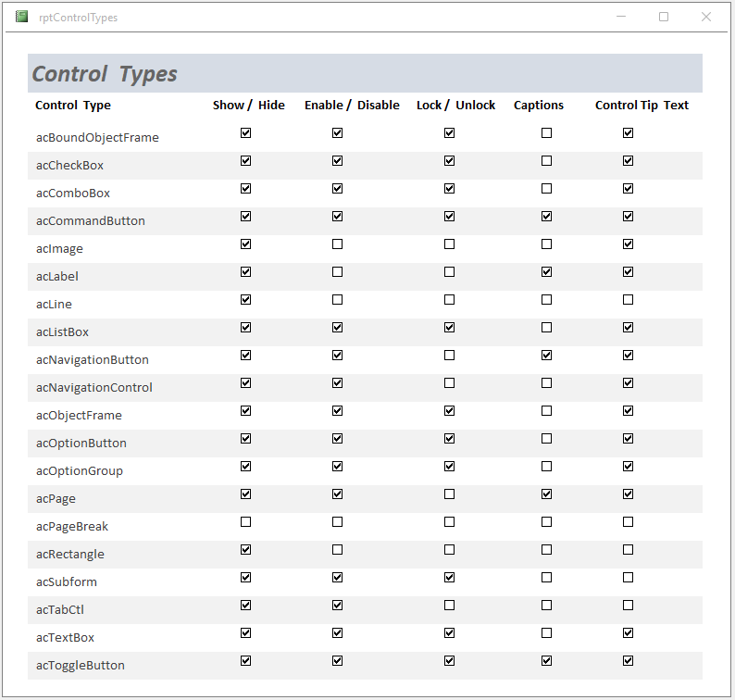This screenshot has width=735, height=700.
Task: Select the acTextBox row label
Action: click(65, 637)
